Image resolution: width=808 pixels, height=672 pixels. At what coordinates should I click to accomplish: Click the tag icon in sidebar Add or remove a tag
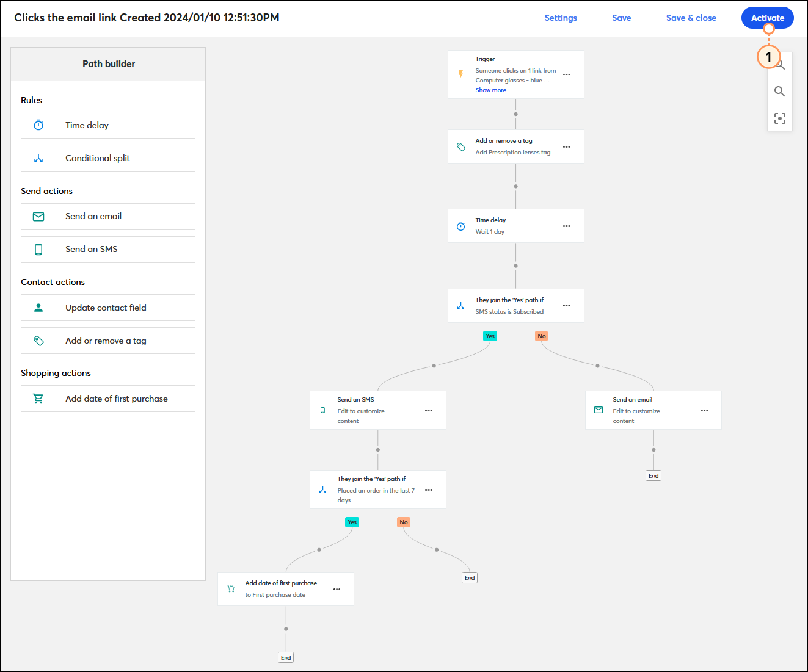pyautogui.click(x=38, y=341)
